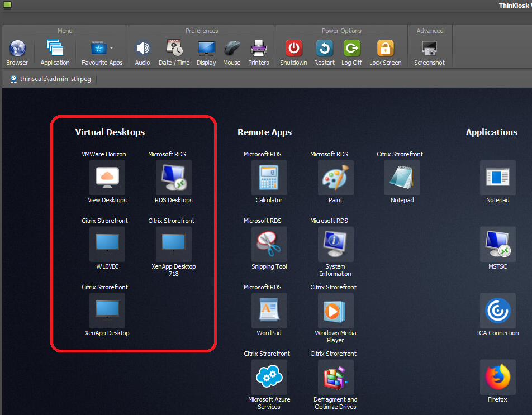Launch RDS Desktops from Microsoft RDS

coord(173,177)
